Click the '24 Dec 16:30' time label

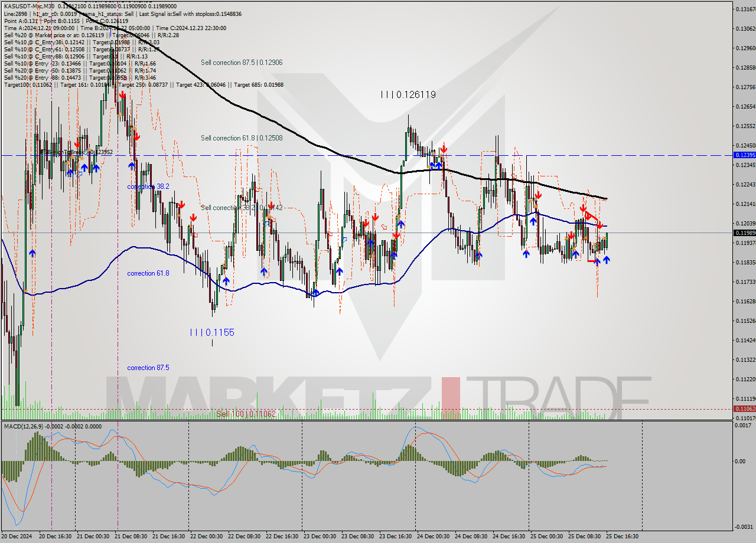click(509, 537)
